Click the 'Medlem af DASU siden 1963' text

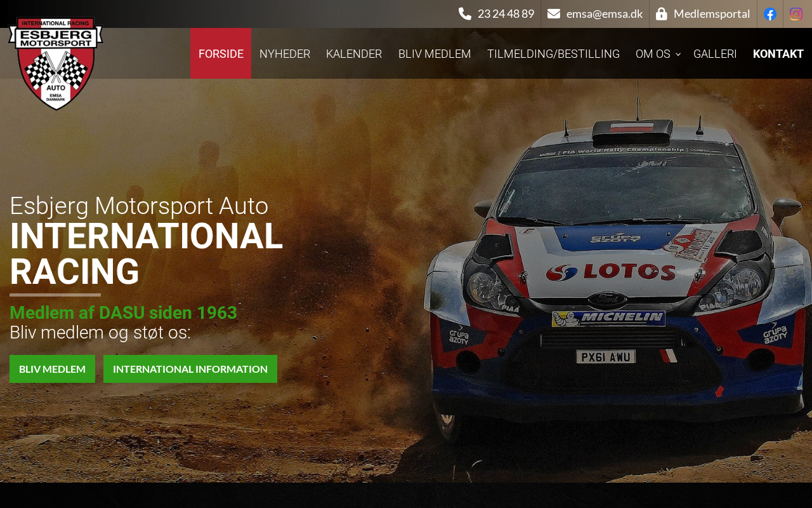point(123,312)
